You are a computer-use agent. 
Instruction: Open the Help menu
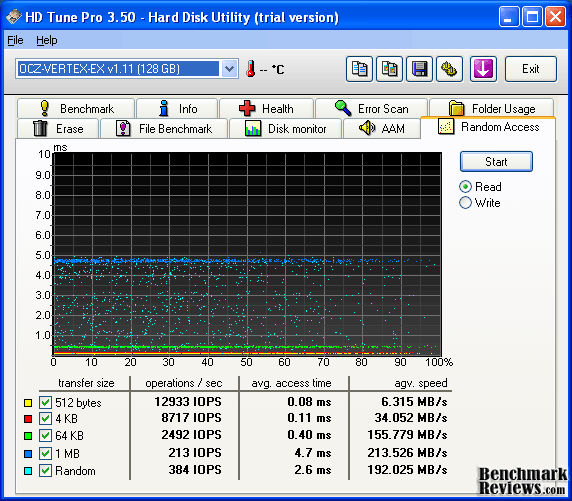(x=47, y=40)
